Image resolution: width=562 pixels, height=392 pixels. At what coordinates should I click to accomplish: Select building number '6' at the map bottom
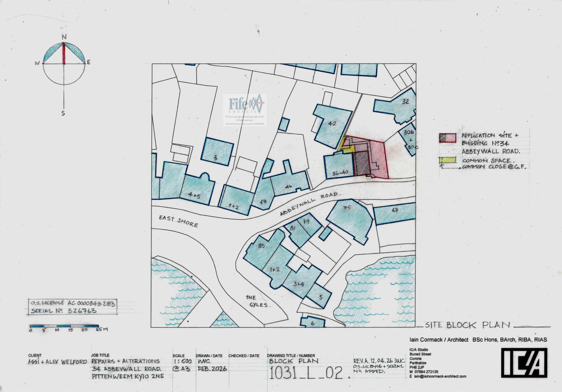tap(312, 323)
